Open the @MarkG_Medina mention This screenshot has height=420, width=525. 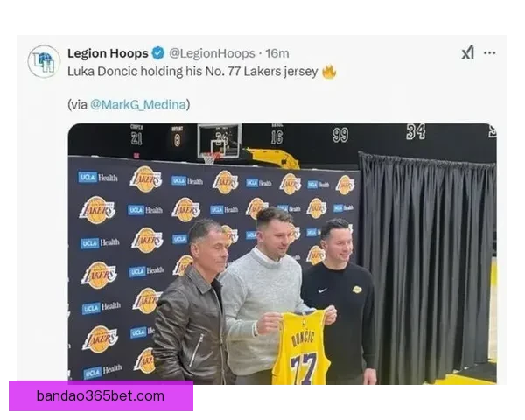tap(138, 104)
